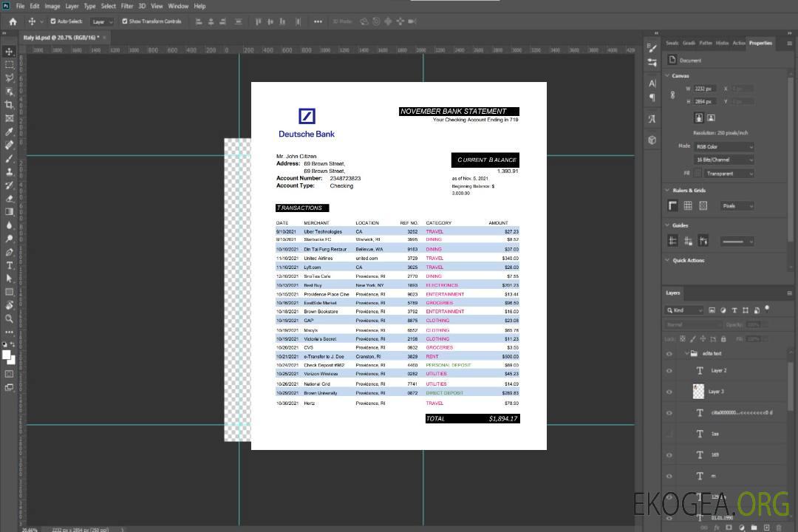The width and height of the screenshot is (798, 532).
Task: Open the Auto-Select Layer dropdown
Action: 102,21
